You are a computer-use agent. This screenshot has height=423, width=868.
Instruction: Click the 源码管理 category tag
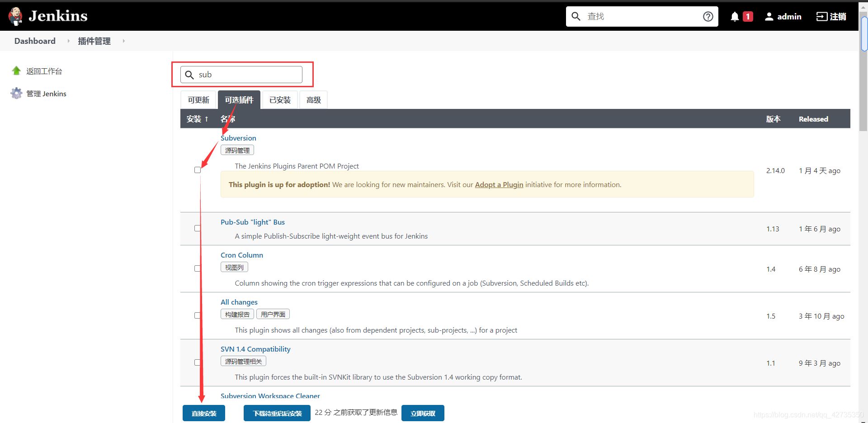point(237,150)
